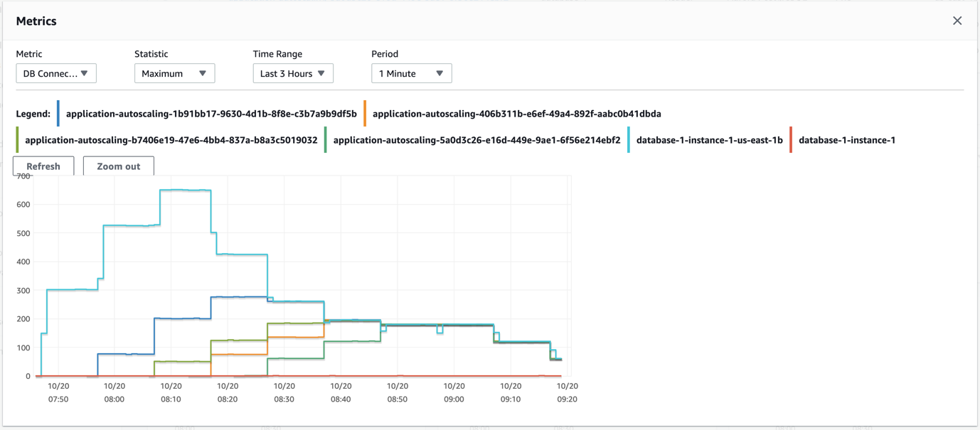Select legend entry application-autoscaling-b7406e19-47e6-4bb4-837a-b8a3c5019032
Screen dimensions: 980x430
pos(171,140)
